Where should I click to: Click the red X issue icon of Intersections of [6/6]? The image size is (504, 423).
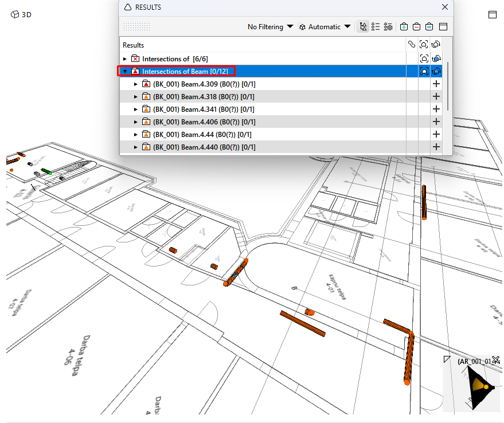pyautogui.click(x=135, y=58)
